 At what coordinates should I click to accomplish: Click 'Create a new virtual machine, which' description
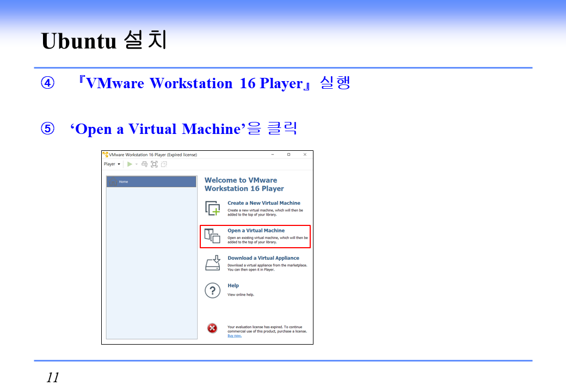266,212
